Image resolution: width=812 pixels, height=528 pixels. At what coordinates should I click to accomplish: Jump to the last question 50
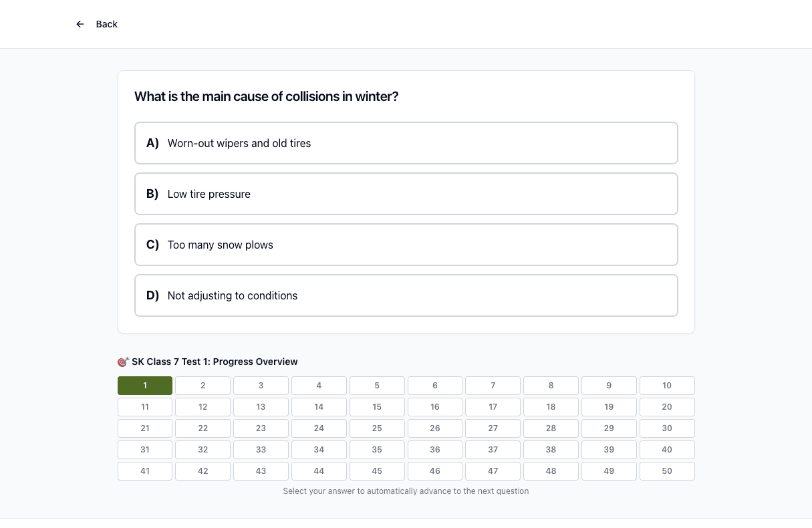[x=667, y=471]
